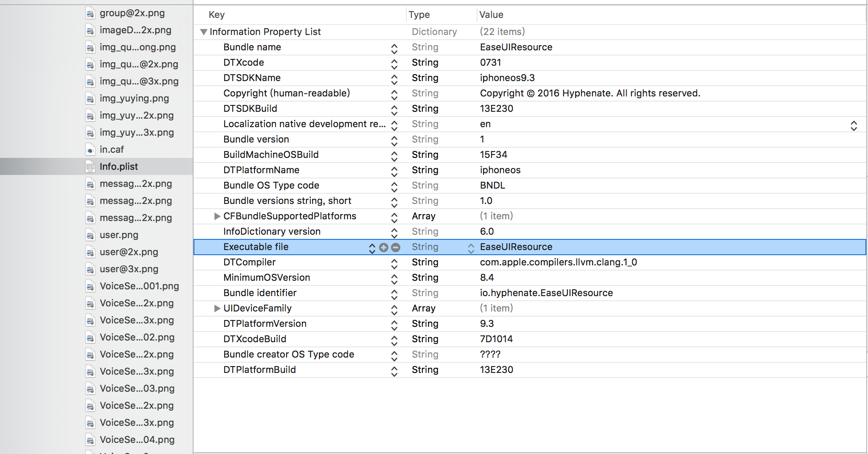The image size is (868, 454).
Task: Click the image icon next to user.png
Action: (90, 235)
